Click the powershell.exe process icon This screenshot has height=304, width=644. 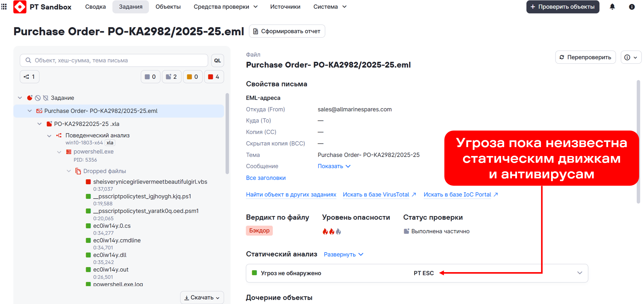(x=69, y=152)
